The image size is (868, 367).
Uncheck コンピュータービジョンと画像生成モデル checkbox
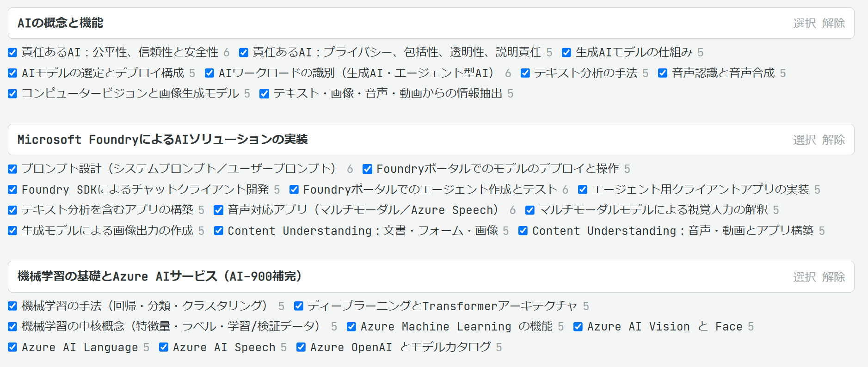[12, 94]
